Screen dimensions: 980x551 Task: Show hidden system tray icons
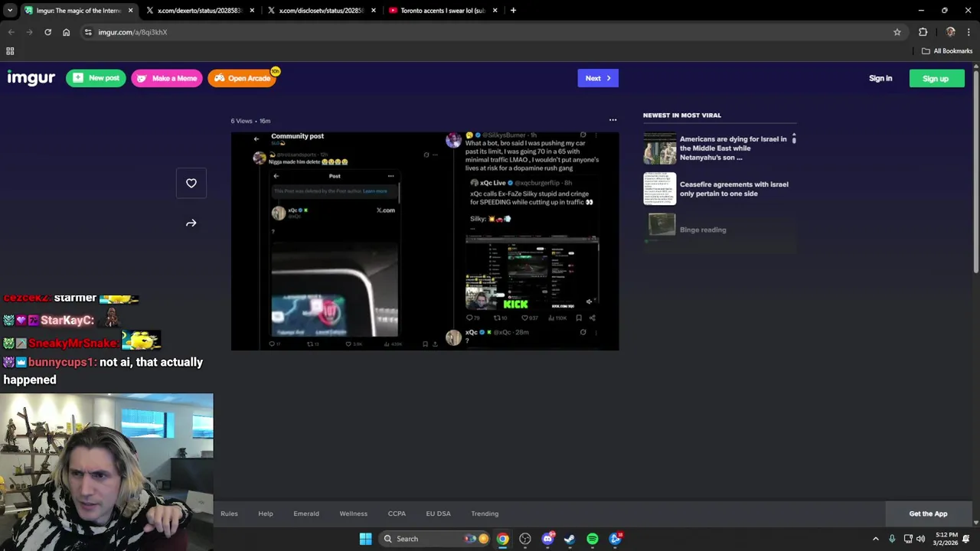[876, 539]
